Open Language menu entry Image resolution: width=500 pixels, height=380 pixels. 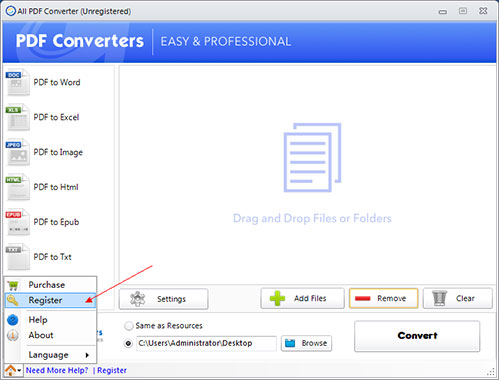(51, 355)
